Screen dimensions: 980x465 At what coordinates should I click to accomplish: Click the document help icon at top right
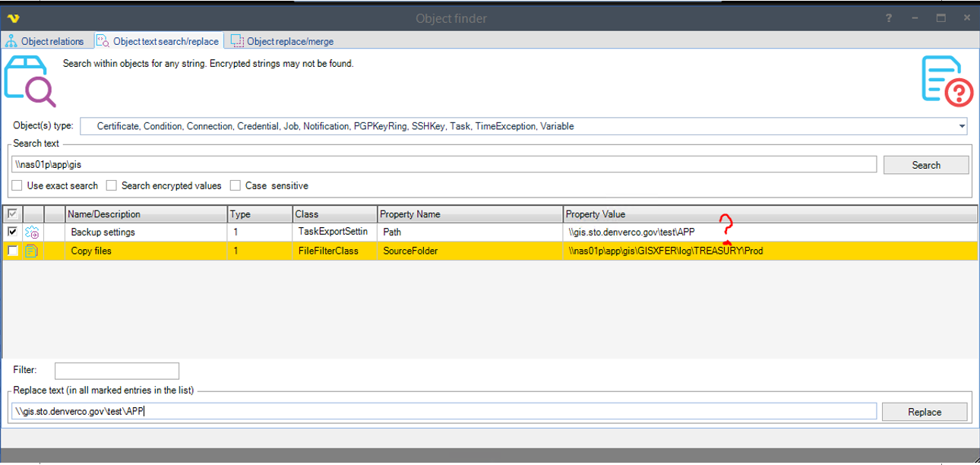pos(947,80)
